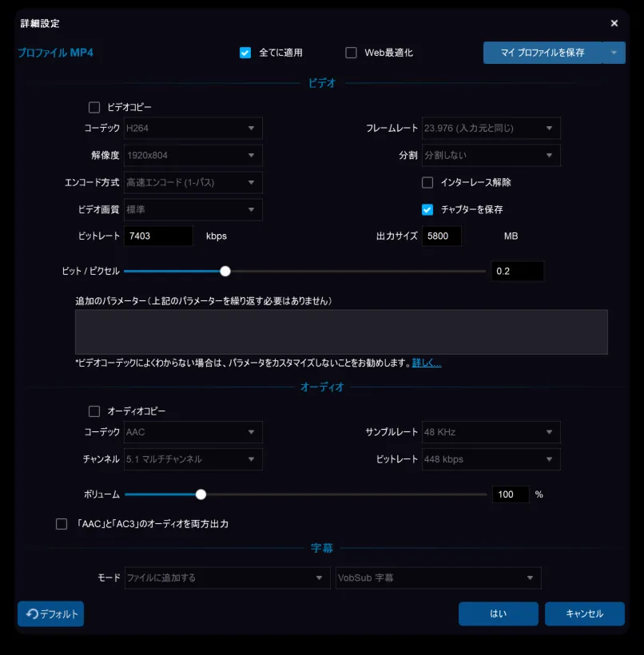Open the VobSub 字幕 dropdown
Screen dimensions: 644x655
click(x=439, y=578)
